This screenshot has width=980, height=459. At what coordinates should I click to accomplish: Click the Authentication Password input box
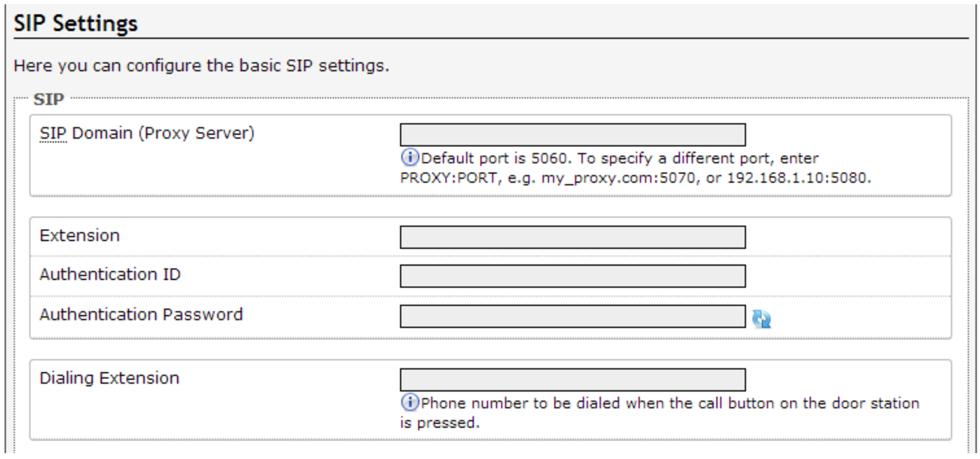pyautogui.click(x=572, y=316)
